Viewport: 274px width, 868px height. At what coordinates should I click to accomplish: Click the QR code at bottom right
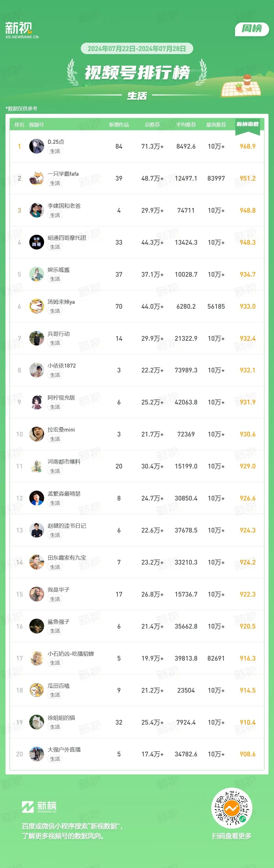coord(232,808)
